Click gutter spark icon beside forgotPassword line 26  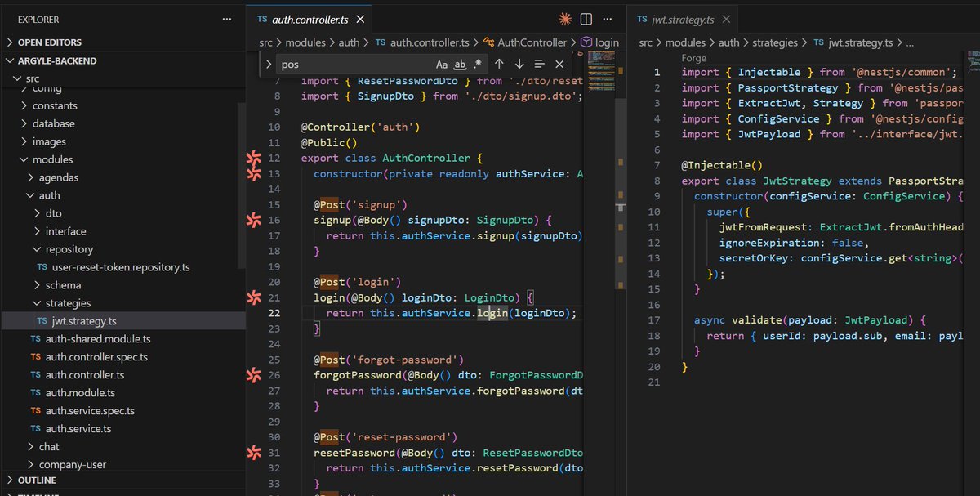[x=253, y=375]
